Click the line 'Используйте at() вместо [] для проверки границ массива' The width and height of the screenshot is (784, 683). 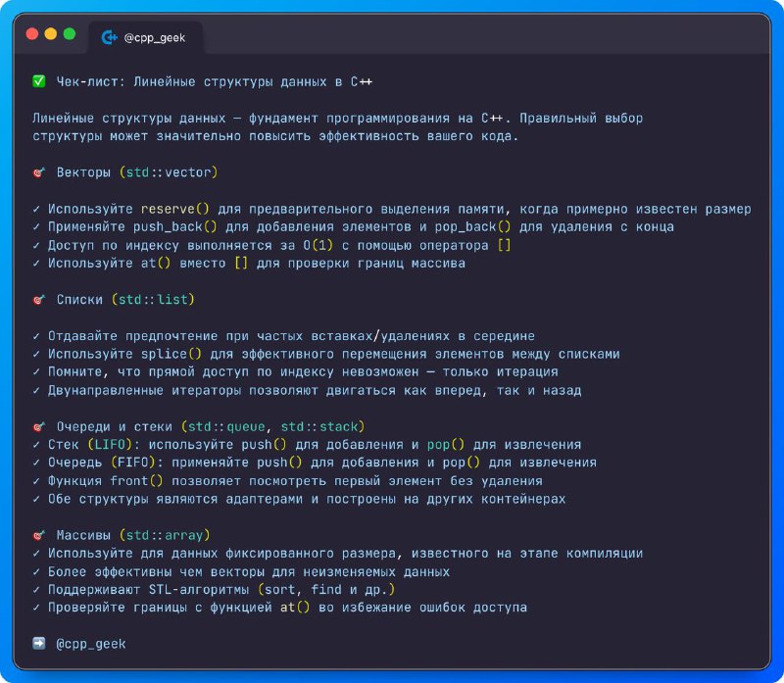click(257, 264)
